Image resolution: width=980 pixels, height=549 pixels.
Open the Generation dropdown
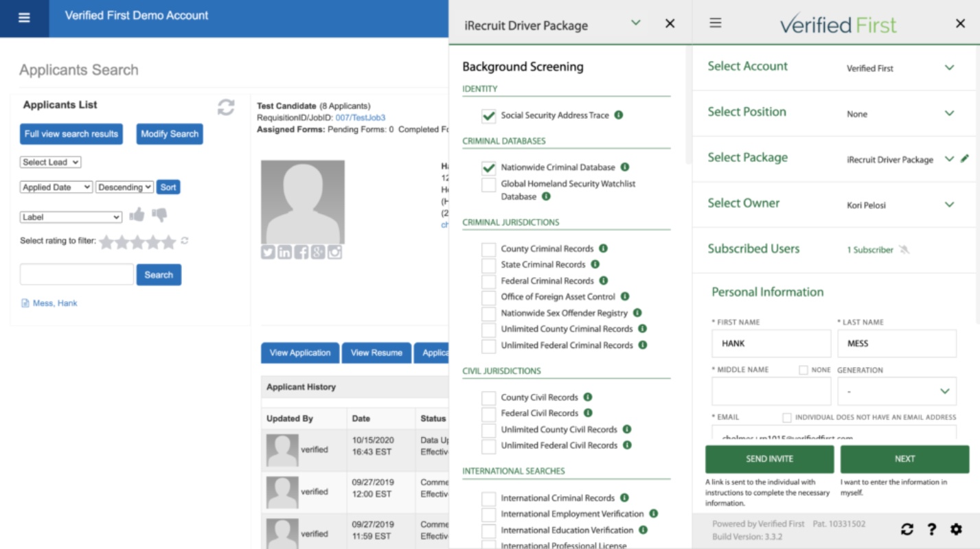click(x=897, y=391)
